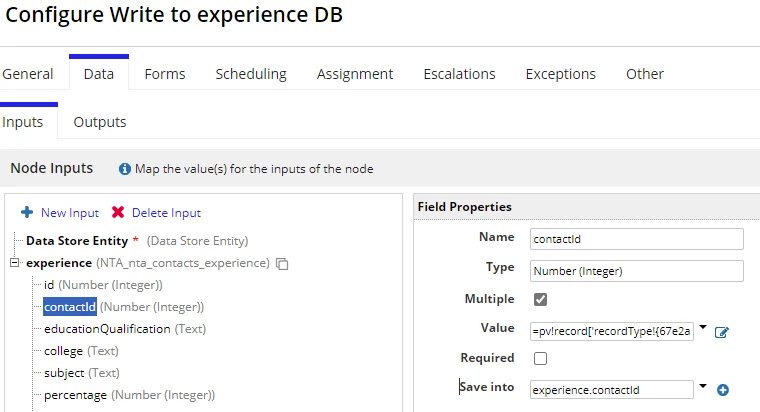Click the plus icon next to Save into
Viewport: 760px width, 412px height.
[x=723, y=390]
